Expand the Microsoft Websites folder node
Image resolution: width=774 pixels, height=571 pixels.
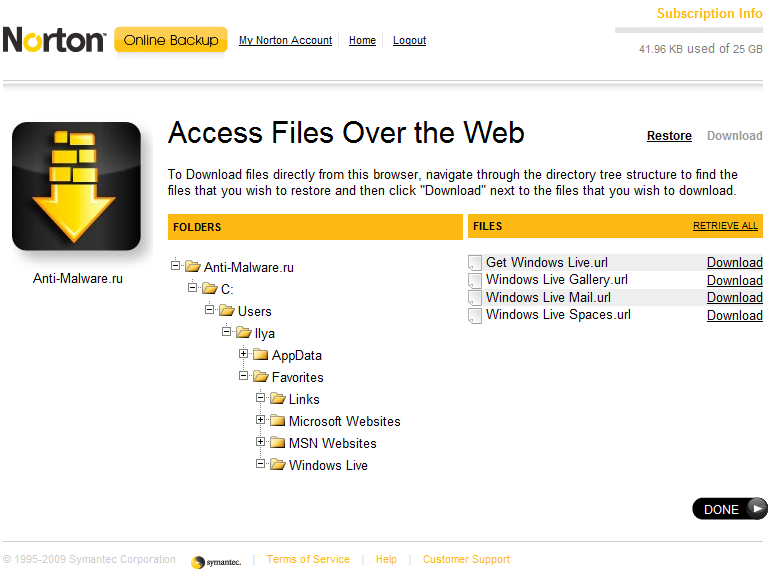261,419
